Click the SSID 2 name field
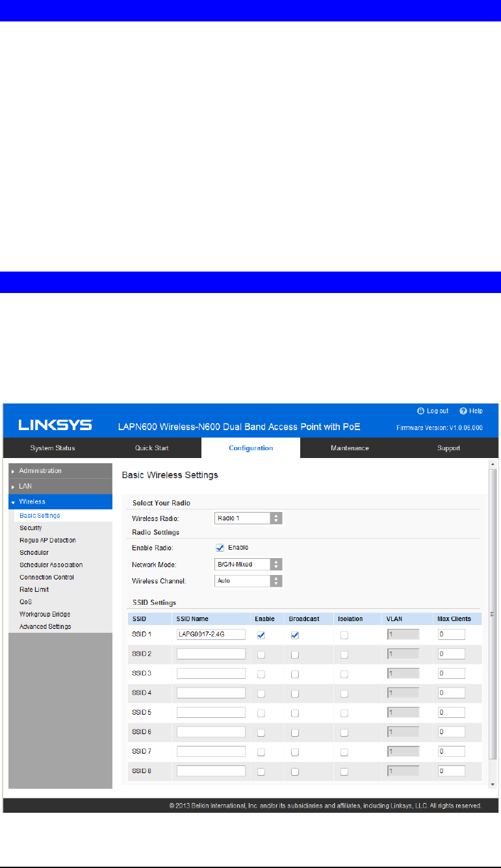501x868 pixels. pyautogui.click(x=211, y=654)
